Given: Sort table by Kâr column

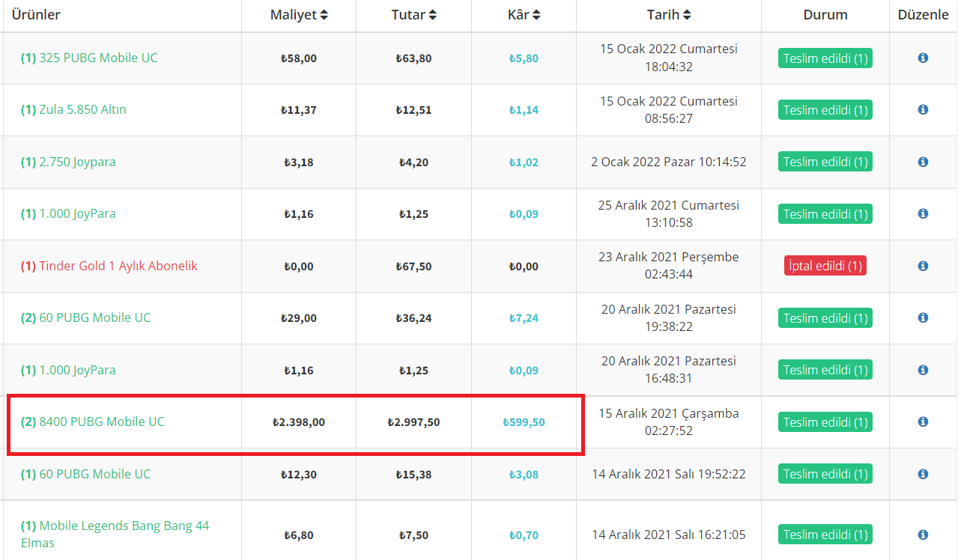Looking at the screenshot, I should point(524,15).
